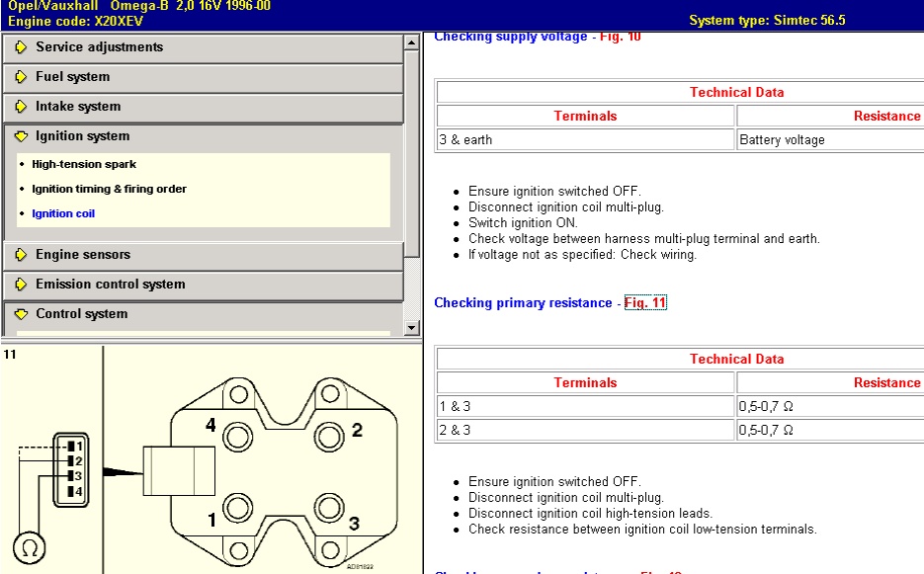Screen dimensions: 924x574
Task: Click the yellow arrow icon beside Service adjustments
Action: pos(21,47)
